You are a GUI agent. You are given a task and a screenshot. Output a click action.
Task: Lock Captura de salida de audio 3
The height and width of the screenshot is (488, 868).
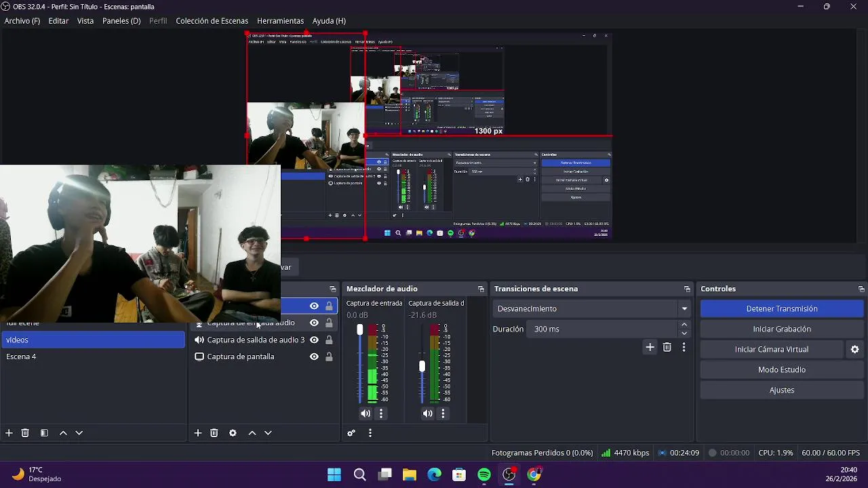(x=329, y=340)
